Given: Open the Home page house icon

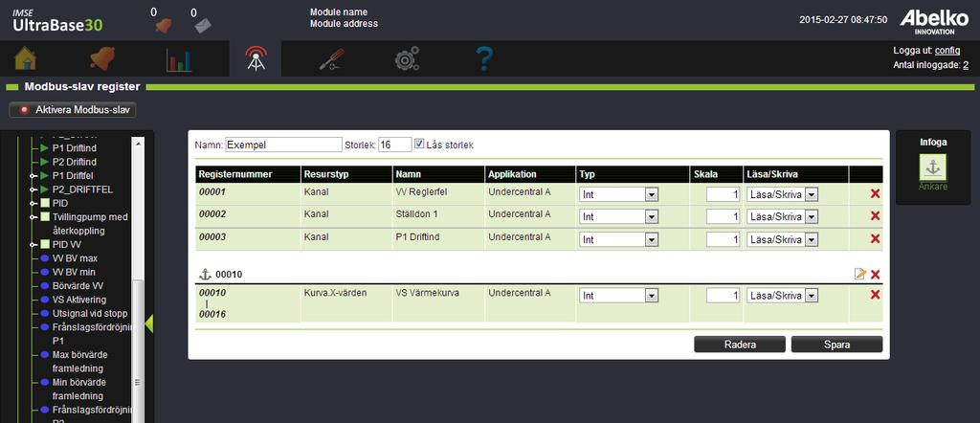Looking at the screenshot, I should [x=25, y=58].
